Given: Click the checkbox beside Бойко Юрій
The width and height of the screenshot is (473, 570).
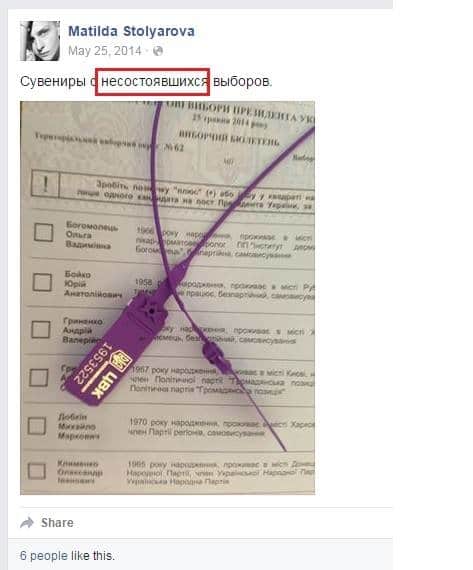Looking at the screenshot, I should (42, 282).
